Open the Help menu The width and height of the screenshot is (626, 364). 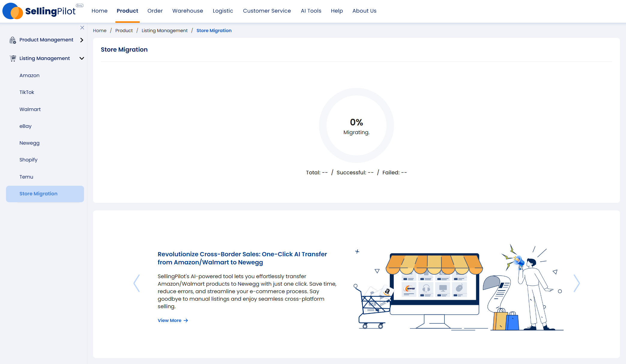337,11
